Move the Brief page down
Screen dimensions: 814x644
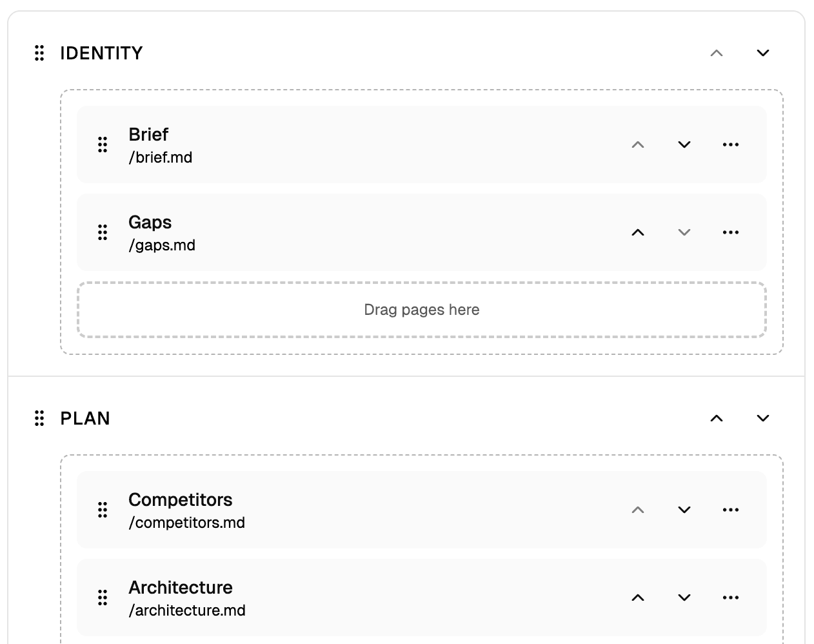pyautogui.click(x=684, y=144)
